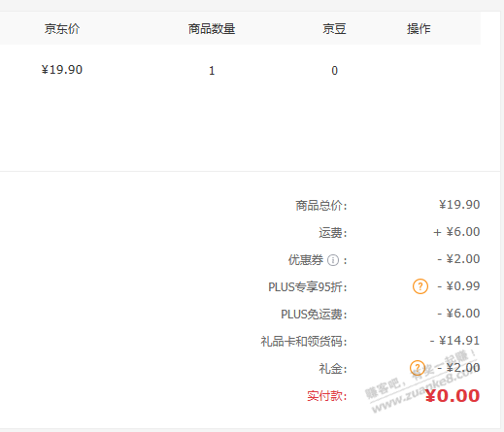
Task: Click the PLUS专享95折 label
Action: 308,287
